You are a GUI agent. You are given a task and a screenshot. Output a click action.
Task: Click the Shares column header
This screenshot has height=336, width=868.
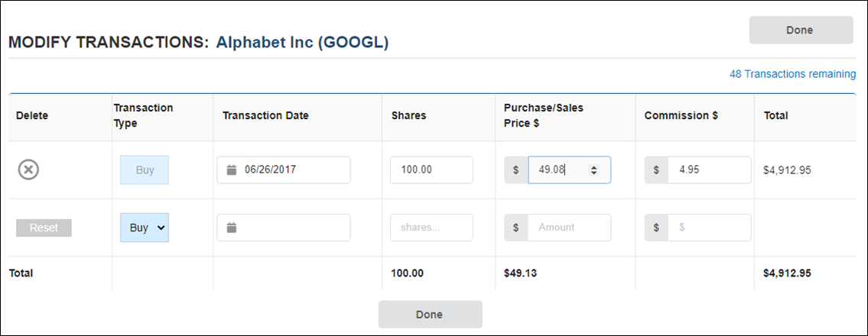pyautogui.click(x=407, y=115)
